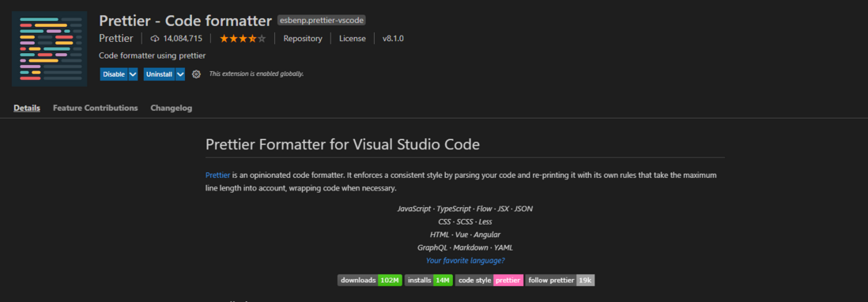This screenshot has width=868, height=302.
Task: Follow the blue Prettier link in description
Action: 217,175
